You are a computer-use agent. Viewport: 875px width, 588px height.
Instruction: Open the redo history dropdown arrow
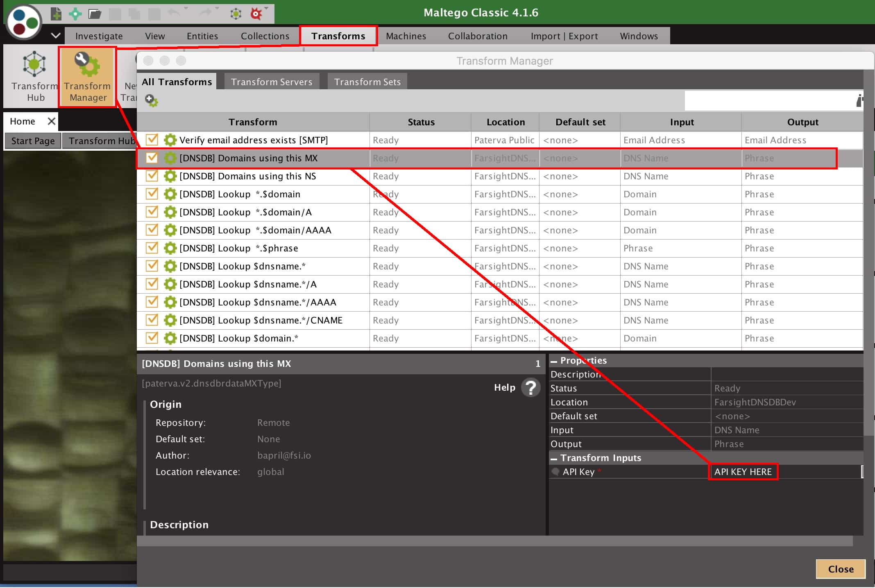pos(217,9)
